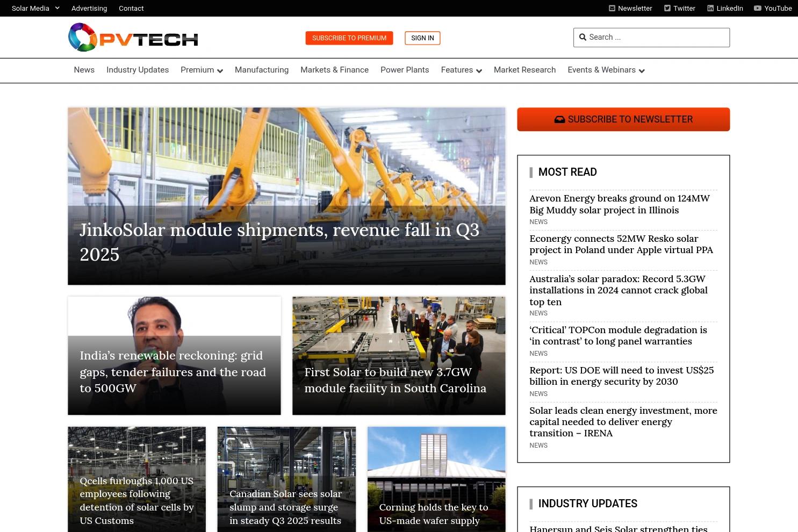This screenshot has width=798, height=532.
Task: Click the Twitter bird icon
Action: (x=667, y=8)
